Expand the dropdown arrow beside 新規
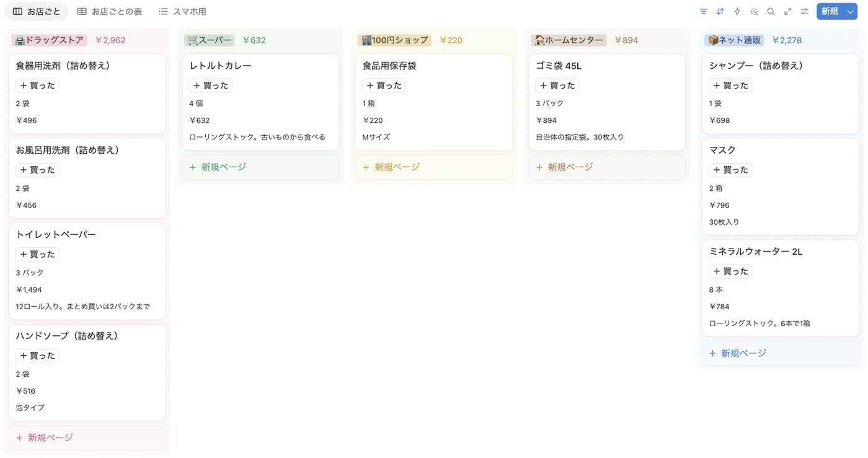The image size is (868, 458). pos(850,11)
